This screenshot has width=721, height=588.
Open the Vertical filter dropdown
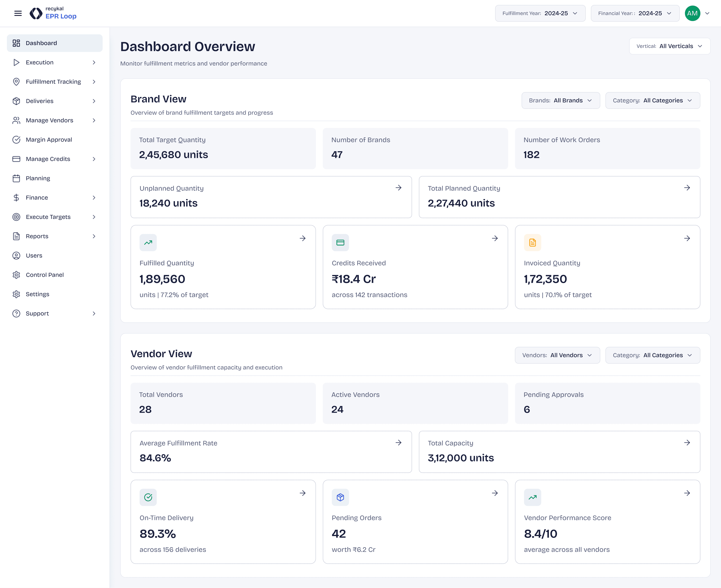(669, 46)
